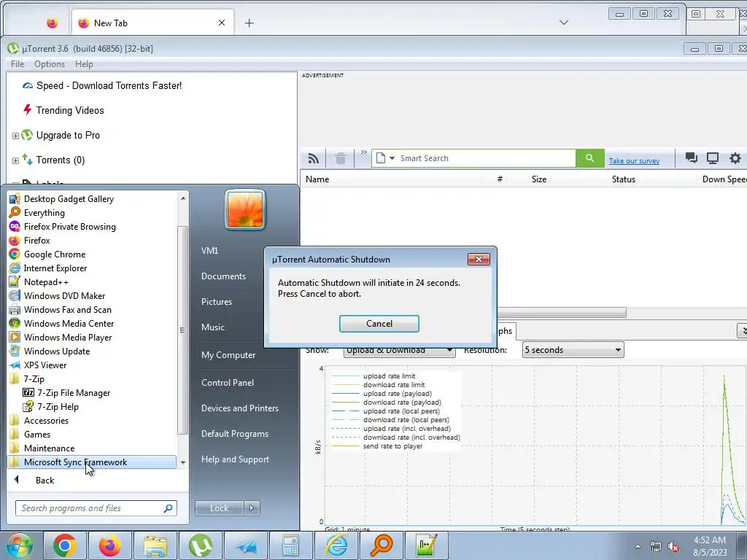Click the user account picture in Start menu

(x=245, y=209)
